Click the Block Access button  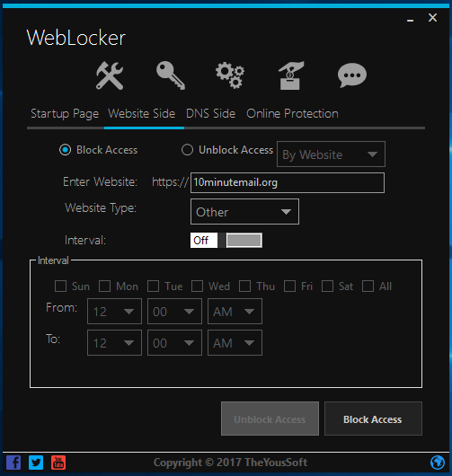[x=373, y=419]
